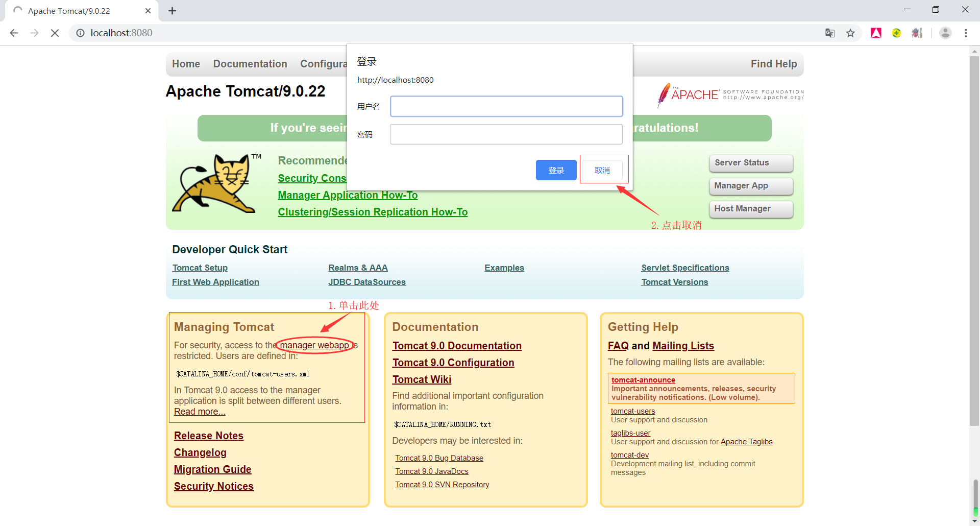
Task: Stop page loading with the X icon
Action: [x=55, y=33]
